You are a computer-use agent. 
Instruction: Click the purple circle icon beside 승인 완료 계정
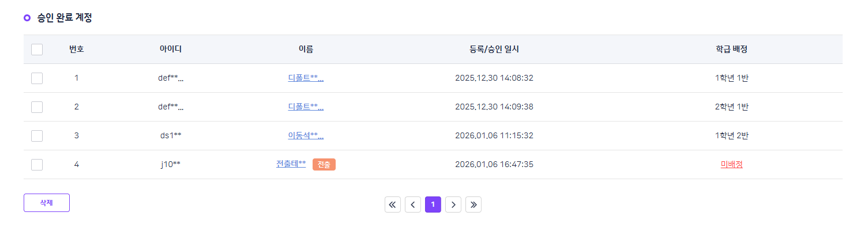(x=27, y=18)
